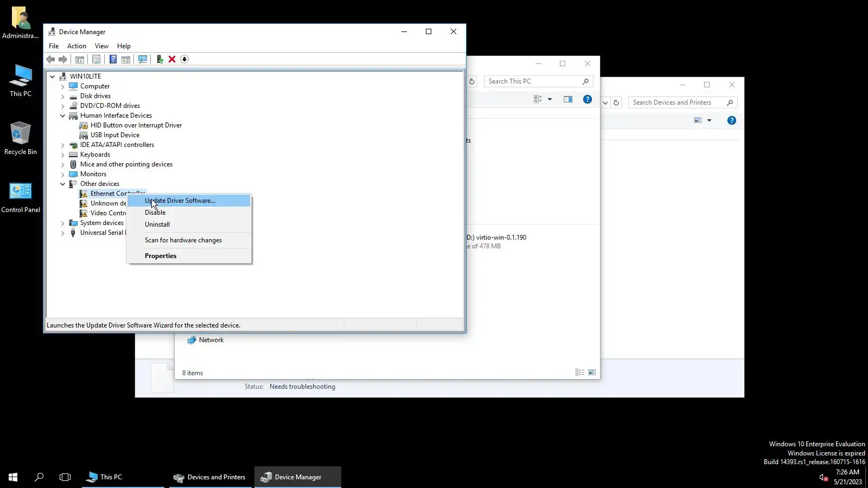The image size is (868, 488).
Task: Click the red X Uninstall toolbar icon
Action: pos(172,59)
